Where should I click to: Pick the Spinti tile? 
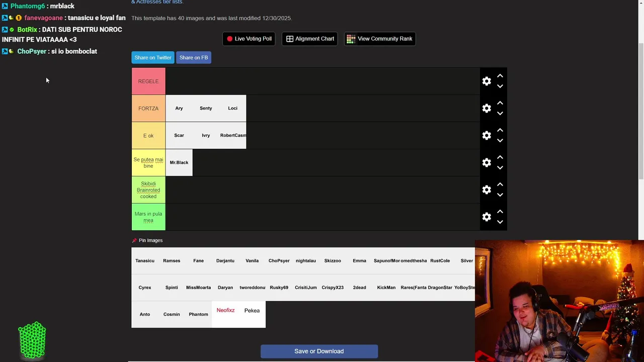(172, 288)
